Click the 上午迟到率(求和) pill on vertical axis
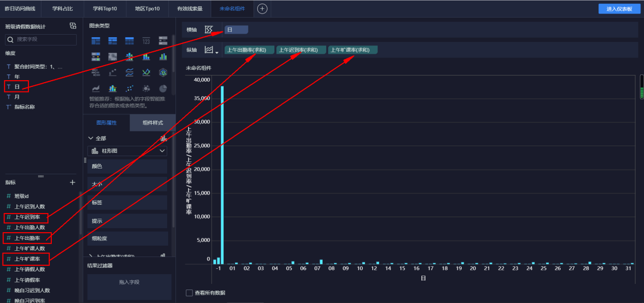 pyautogui.click(x=301, y=50)
